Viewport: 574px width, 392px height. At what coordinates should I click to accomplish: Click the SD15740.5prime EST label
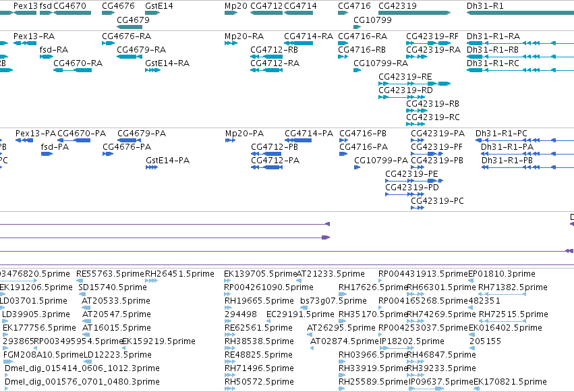tap(113, 287)
